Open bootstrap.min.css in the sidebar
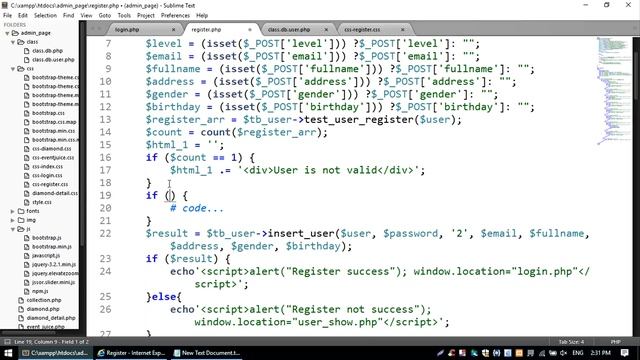 [x=53, y=131]
